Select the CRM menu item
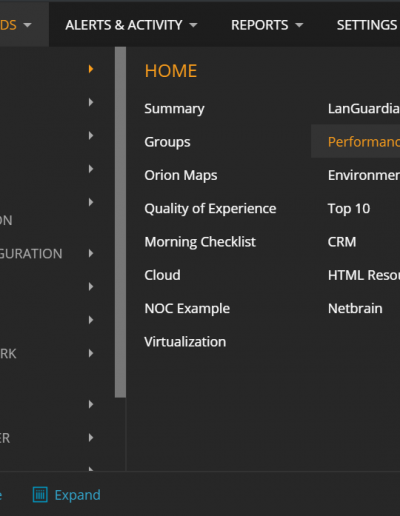 click(342, 242)
